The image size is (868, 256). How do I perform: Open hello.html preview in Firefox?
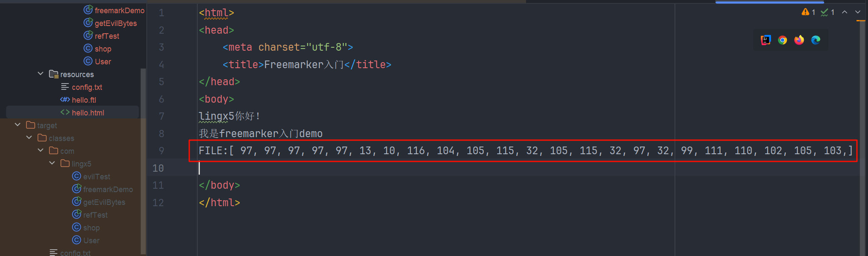click(799, 40)
